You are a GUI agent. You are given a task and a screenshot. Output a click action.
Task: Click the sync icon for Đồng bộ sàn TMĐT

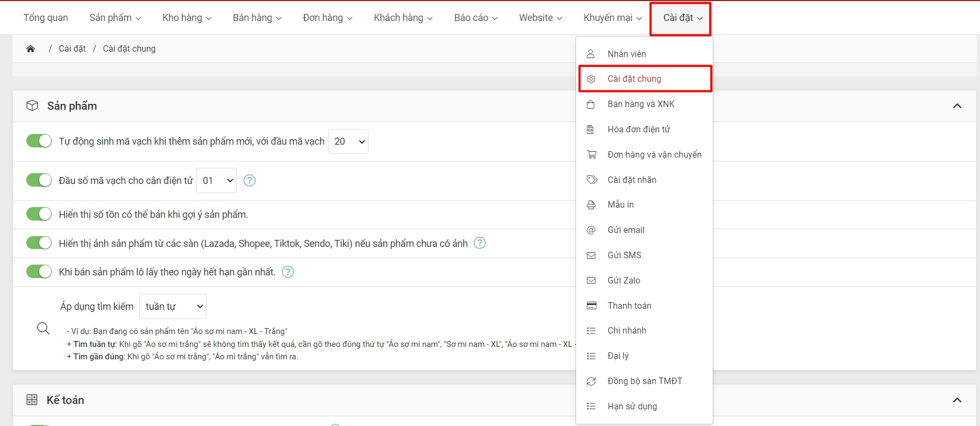coord(591,381)
